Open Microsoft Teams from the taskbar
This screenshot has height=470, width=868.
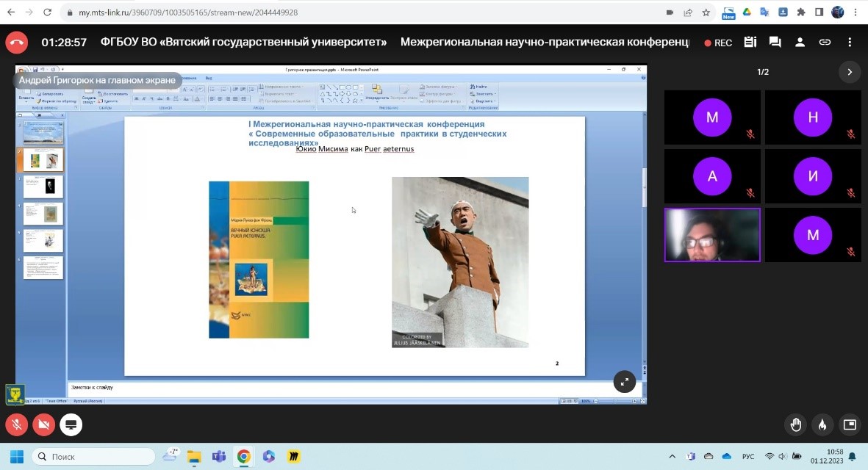[219, 457]
